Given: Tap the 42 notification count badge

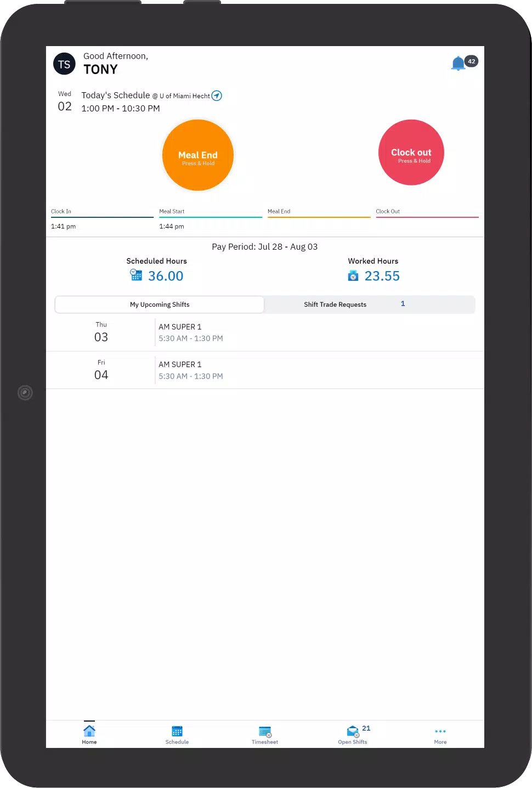Looking at the screenshot, I should (x=471, y=61).
